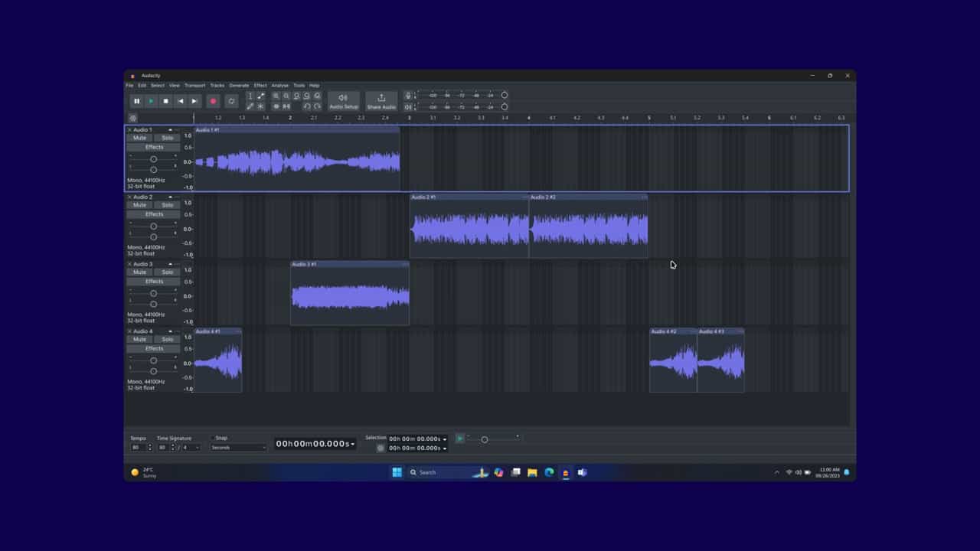
Task: Open the Generate menu
Action: [x=239, y=86]
